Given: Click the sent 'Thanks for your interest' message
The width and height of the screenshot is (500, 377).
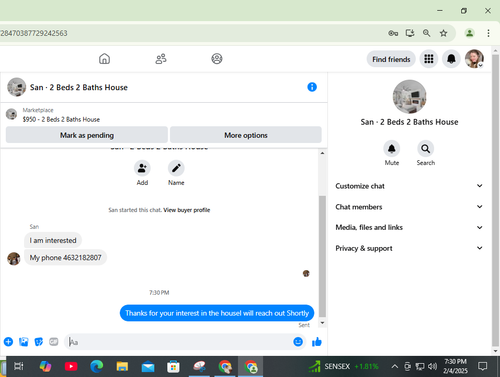Looking at the screenshot, I should pyautogui.click(x=217, y=313).
